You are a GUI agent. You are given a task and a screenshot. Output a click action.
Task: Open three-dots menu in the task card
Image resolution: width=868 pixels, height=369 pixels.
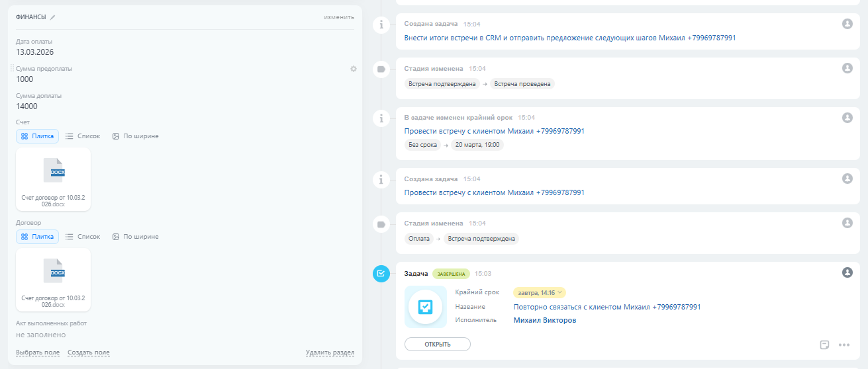[844, 345]
